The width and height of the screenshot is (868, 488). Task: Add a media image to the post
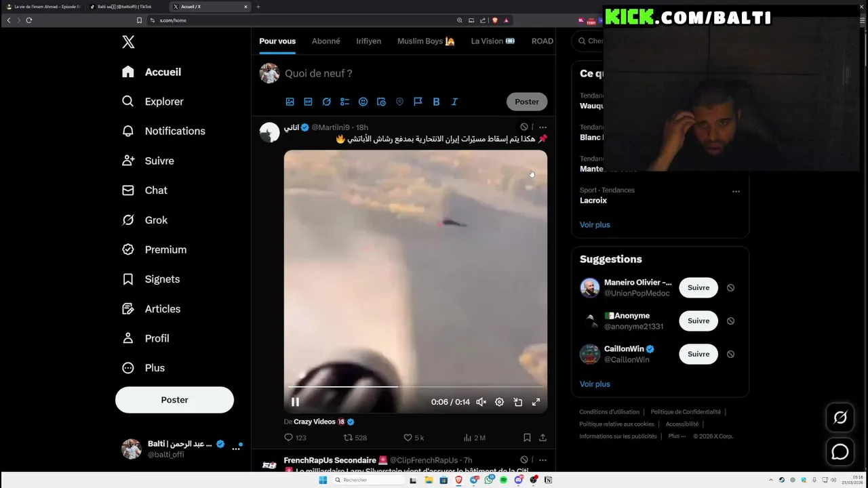coord(290,102)
